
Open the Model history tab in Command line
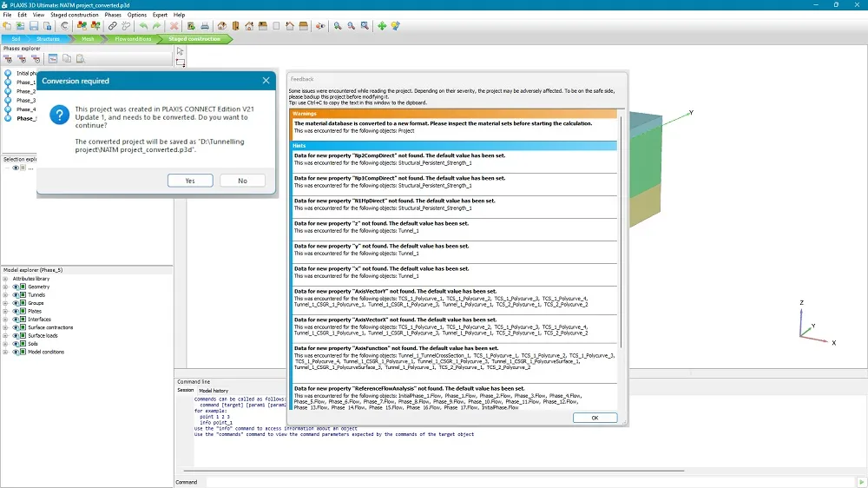(x=214, y=391)
